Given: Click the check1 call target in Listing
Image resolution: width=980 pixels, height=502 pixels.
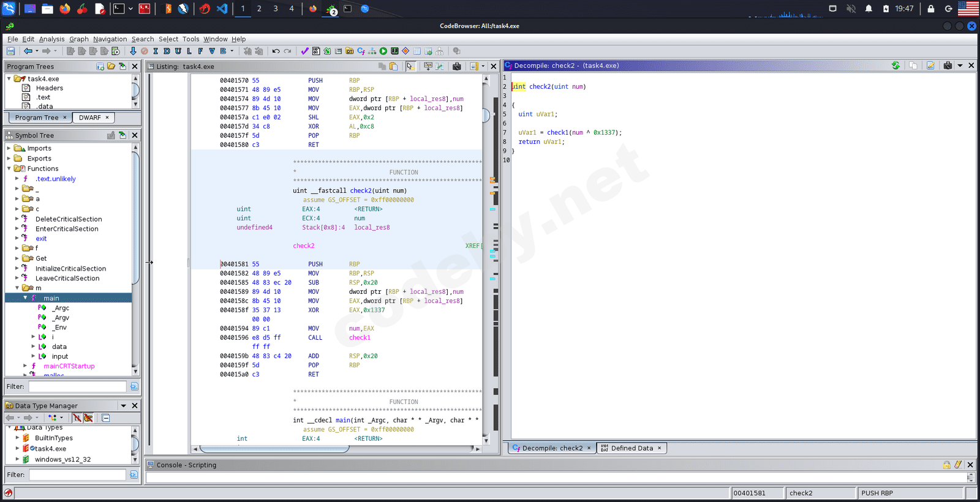Looking at the screenshot, I should pos(360,338).
